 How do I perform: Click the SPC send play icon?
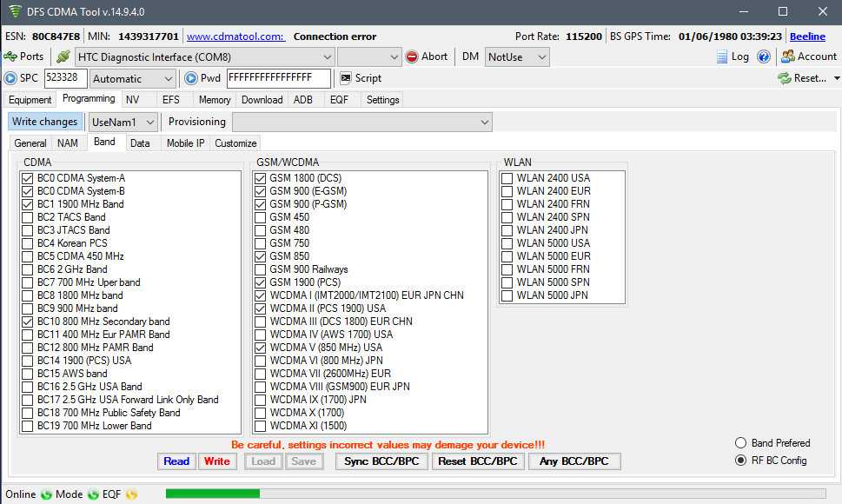click(10, 78)
